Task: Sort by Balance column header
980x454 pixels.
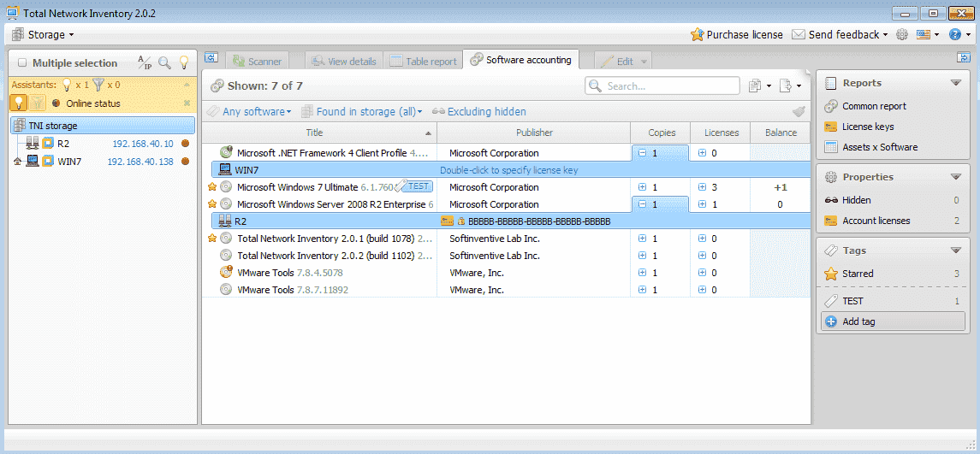Action: (x=781, y=133)
